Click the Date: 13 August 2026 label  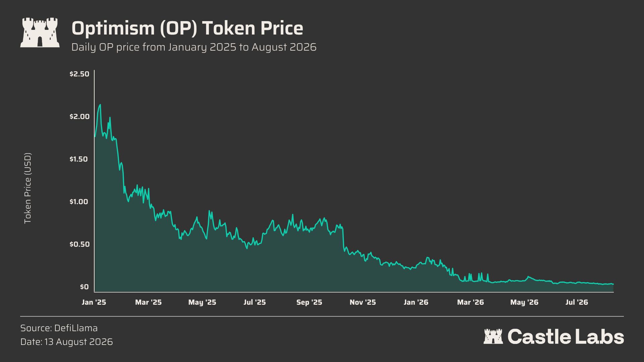(x=66, y=342)
